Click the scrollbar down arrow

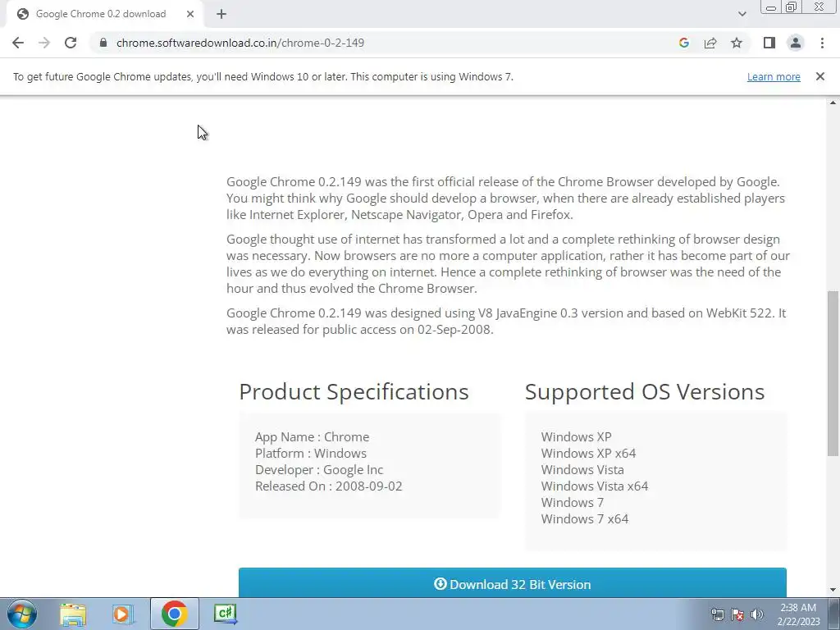pyautogui.click(x=833, y=590)
